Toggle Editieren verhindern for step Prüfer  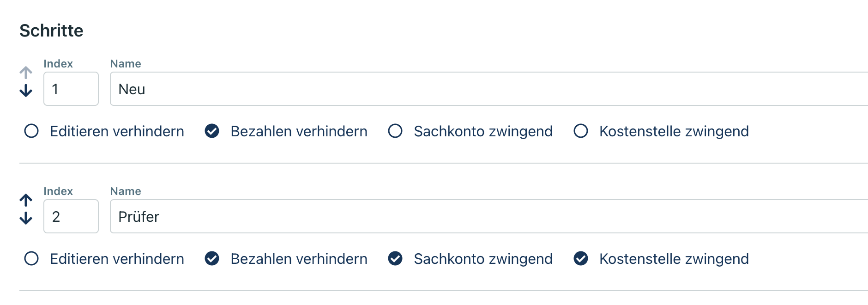(x=31, y=259)
